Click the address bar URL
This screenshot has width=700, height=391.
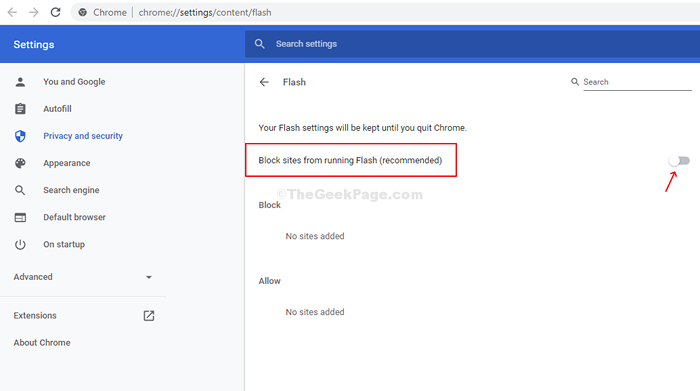coord(205,12)
